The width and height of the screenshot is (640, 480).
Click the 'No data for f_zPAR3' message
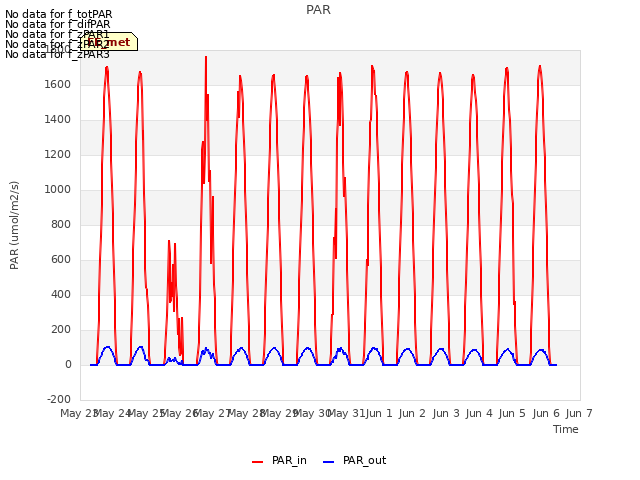tap(57, 54)
